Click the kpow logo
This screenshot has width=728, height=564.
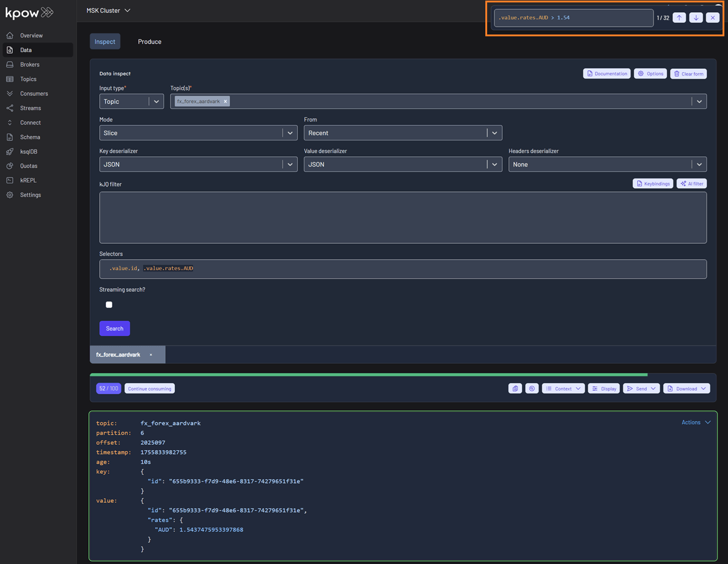coord(29,12)
